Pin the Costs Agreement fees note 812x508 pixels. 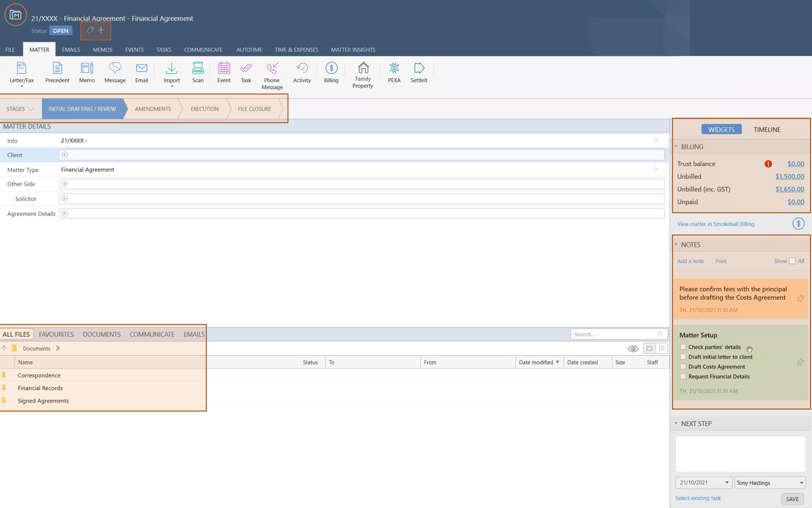[800, 298]
